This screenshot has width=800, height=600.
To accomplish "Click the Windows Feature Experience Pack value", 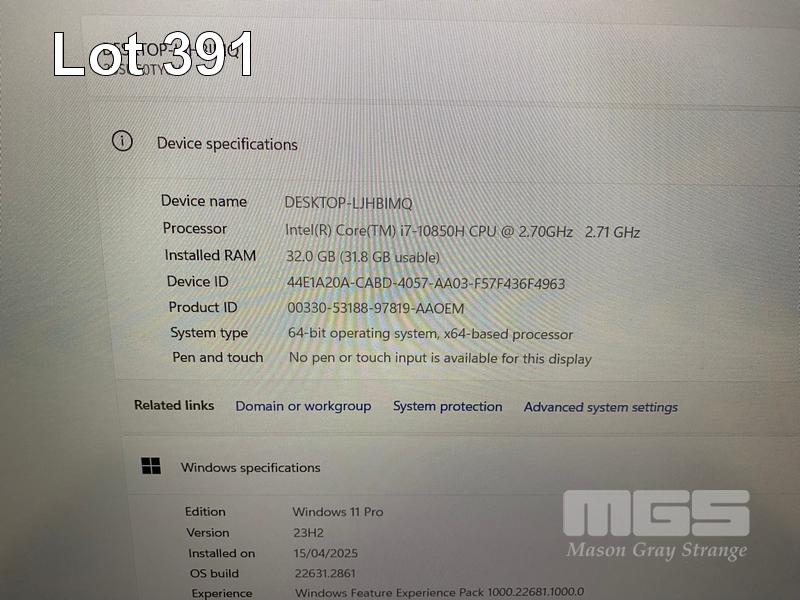I will tap(439, 592).
